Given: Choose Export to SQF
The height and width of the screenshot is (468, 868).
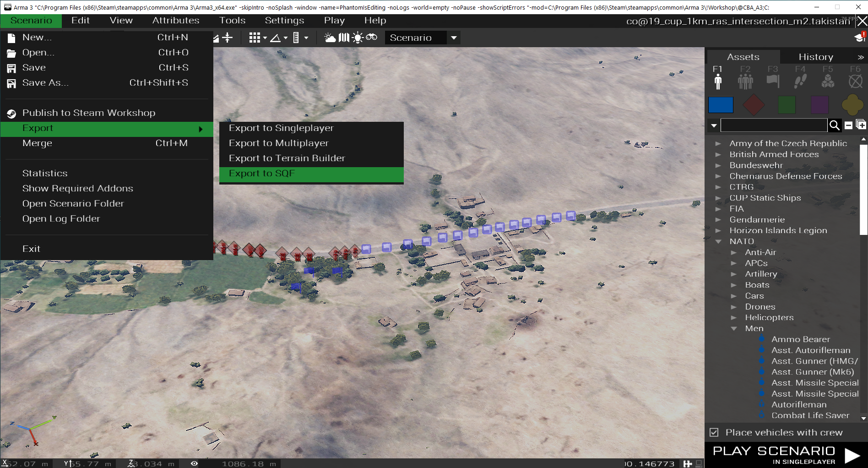Looking at the screenshot, I should [311, 174].
